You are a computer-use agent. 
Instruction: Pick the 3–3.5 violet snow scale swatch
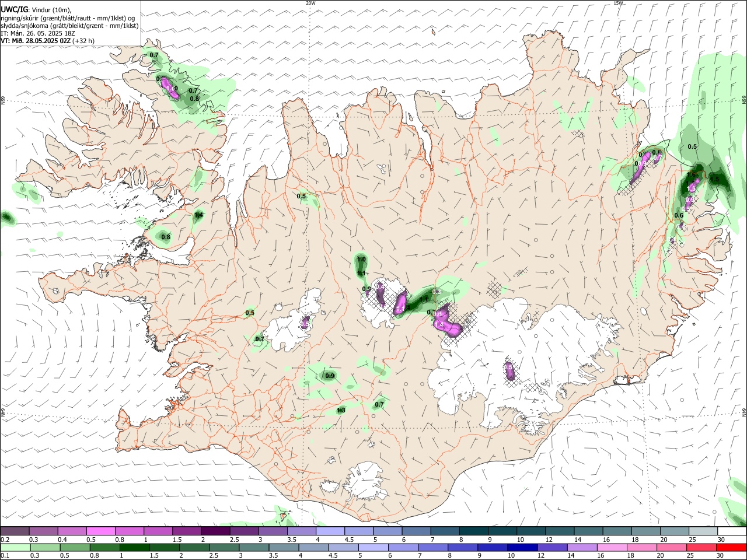coord(272,531)
